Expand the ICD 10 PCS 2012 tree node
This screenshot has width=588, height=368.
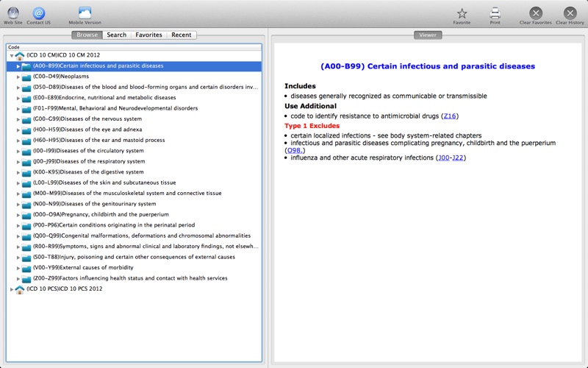point(12,289)
